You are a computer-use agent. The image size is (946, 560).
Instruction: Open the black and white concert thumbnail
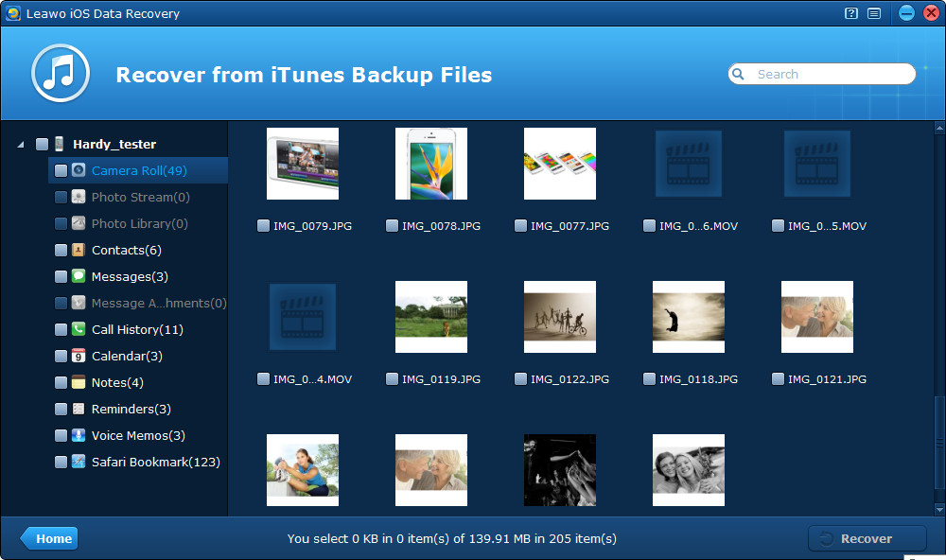(x=559, y=470)
